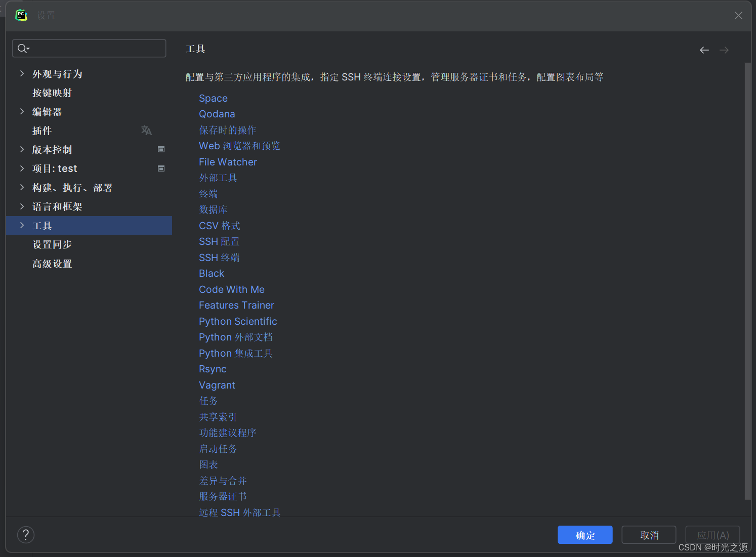Open the 终端 link
Screen dimensions: 756x557
pos(208,194)
